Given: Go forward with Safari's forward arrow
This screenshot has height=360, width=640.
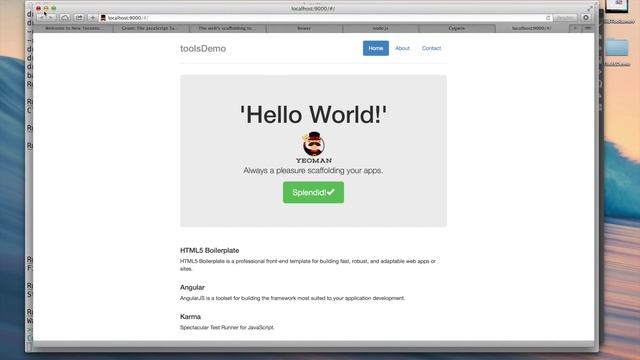Looking at the screenshot, I should (51, 18).
